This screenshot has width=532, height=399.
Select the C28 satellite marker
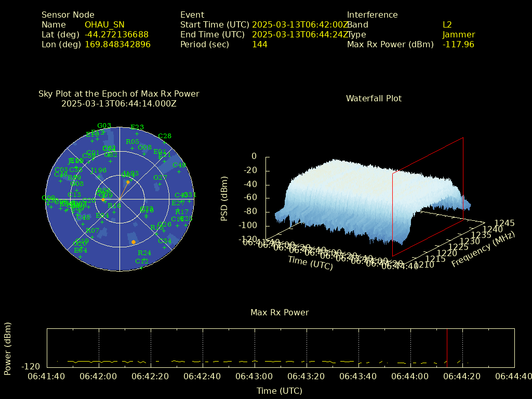pos(165,143)
